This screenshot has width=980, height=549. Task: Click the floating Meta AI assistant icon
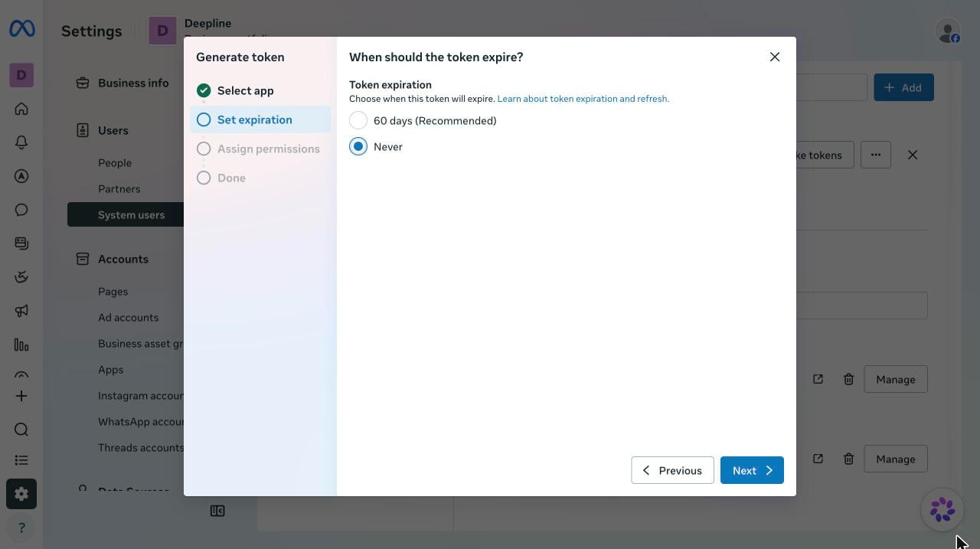pyautogui.click(x=942, y=509)
